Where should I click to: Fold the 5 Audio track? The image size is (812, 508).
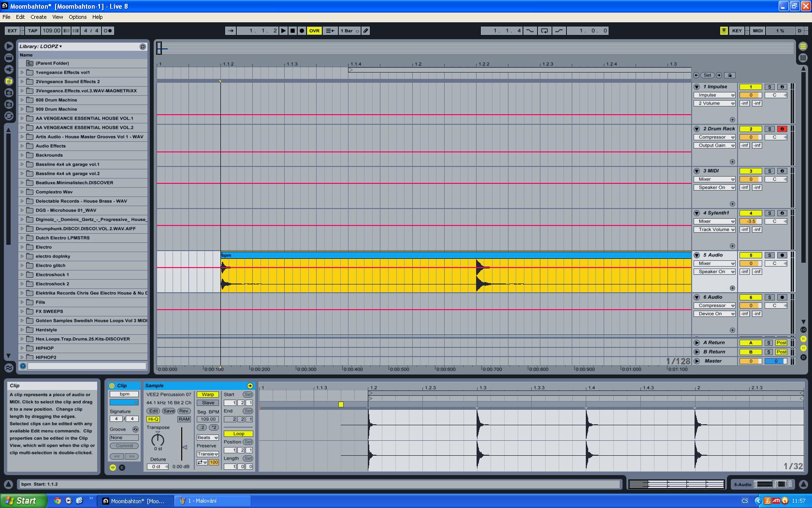(x=696, y=255)
